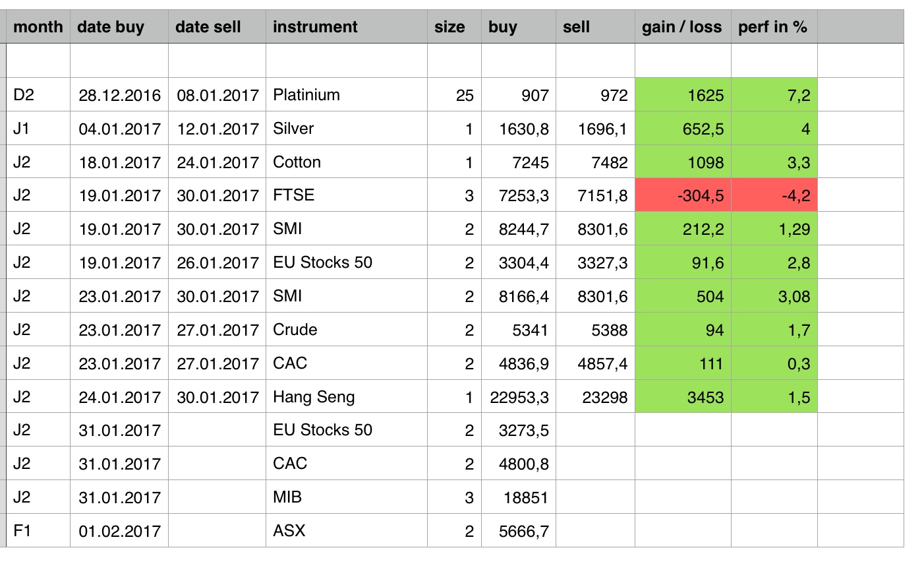924x585 pixels.
Task: Select the Hang Seng instrument cell
Action: tap(346, 397)
